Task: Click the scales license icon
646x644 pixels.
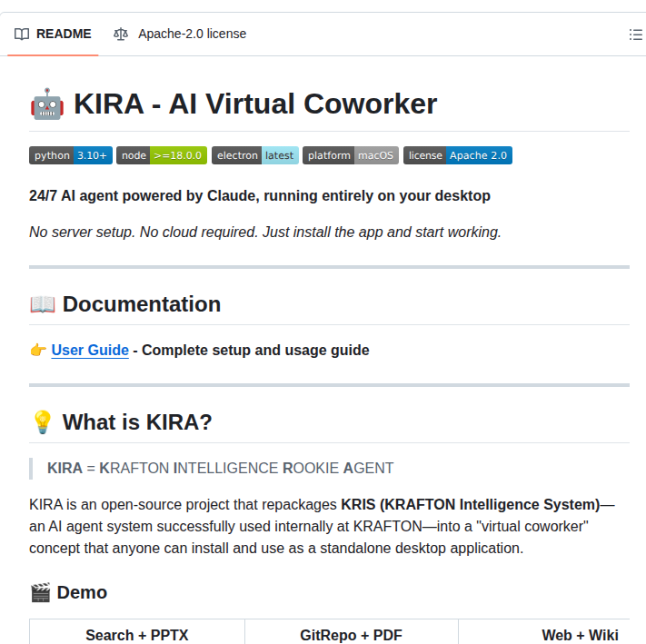Action: [121, 34]
